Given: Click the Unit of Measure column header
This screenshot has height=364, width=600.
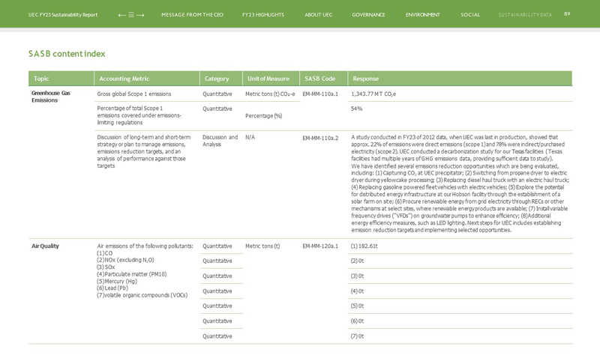Looking at the screenshot, I should click(268, 79).
